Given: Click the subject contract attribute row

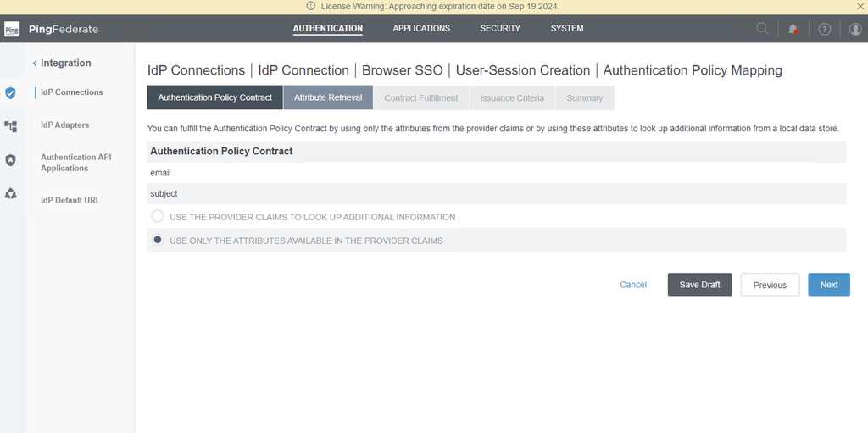Looking at the screenshot, I should click(x=497, y=194).
